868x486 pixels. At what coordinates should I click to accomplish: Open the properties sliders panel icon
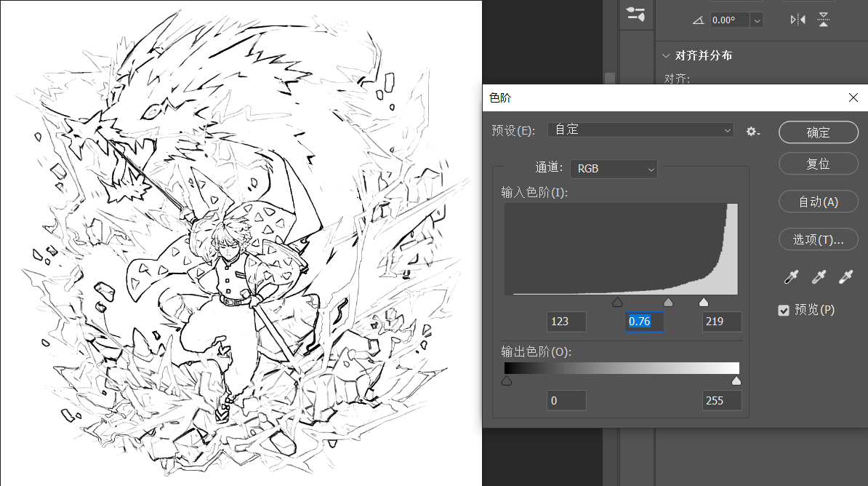click(635, 14)
